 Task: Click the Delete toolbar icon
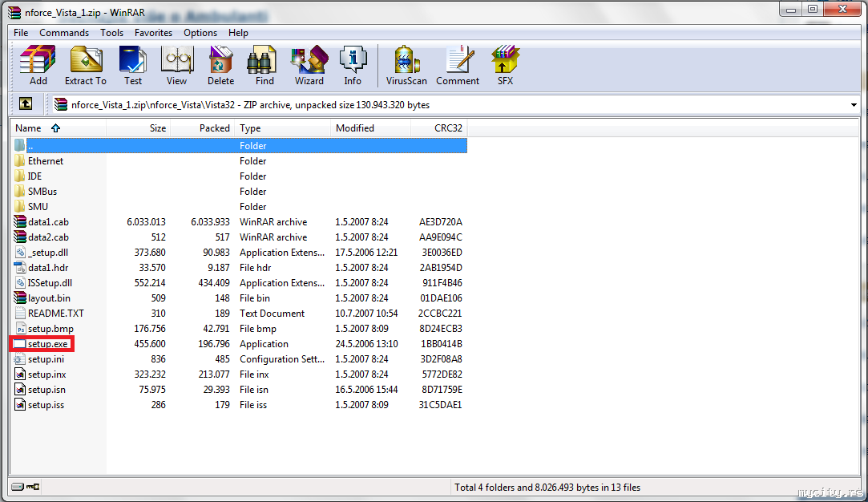[220, 65]
